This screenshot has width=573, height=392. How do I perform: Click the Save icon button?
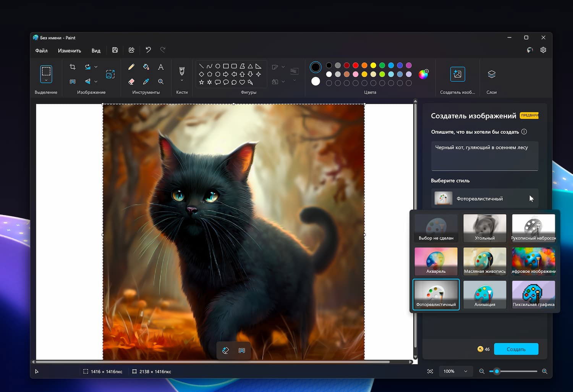(x=115, y=50)
